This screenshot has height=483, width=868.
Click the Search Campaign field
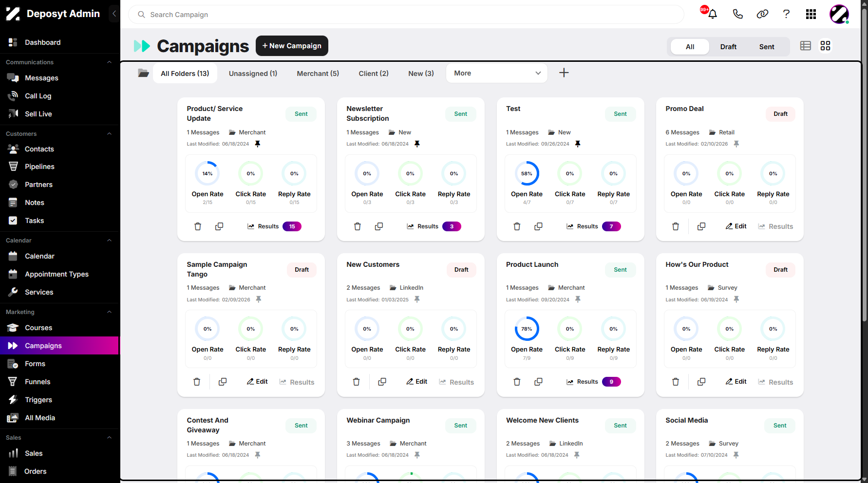(x=406, y=15)
